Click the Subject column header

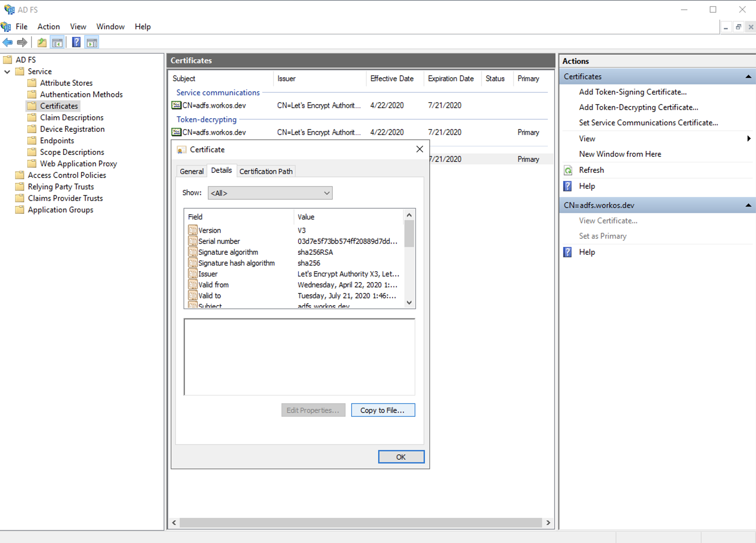coord(221,79)
